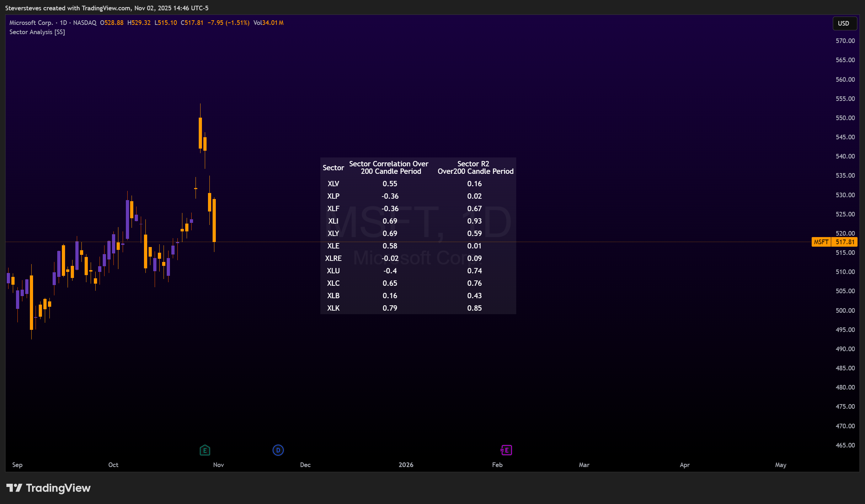This screenshot has width=865, height=504.
Task: Click the Nov label on the time axis
Action: pyautogui.click(x=219, y=465)
